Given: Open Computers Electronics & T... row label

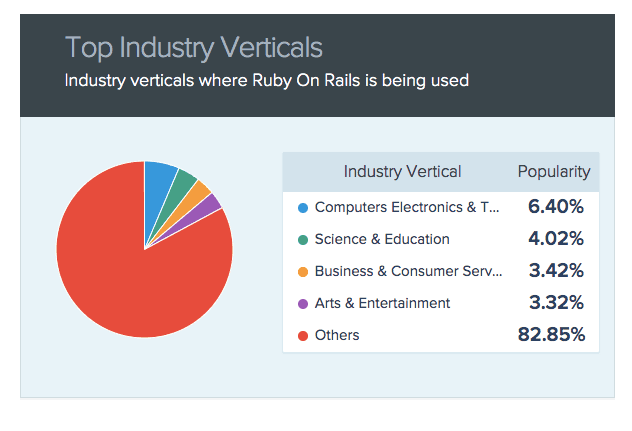Looking at the screenshot, I should tap(406, 208).
